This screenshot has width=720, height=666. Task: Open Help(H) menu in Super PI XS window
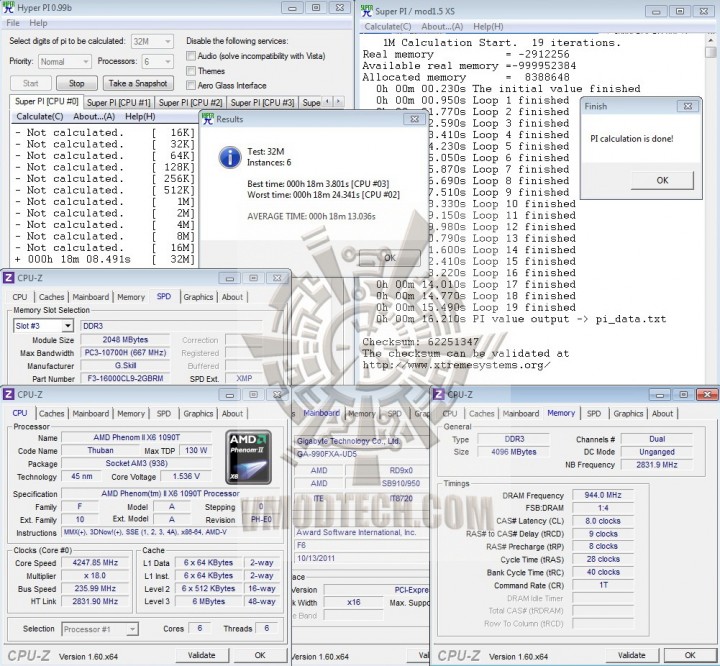click(x=488, y=27)
